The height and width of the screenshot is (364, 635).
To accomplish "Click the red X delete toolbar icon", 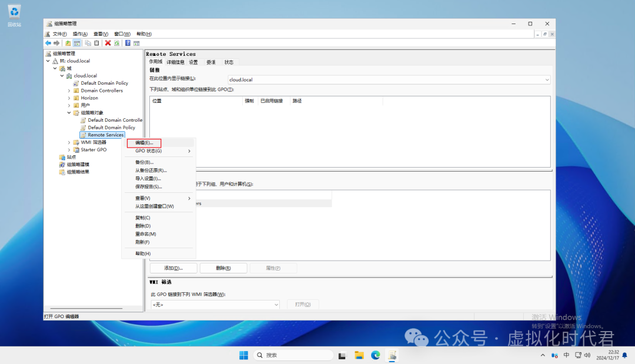I will coord(108,43).
